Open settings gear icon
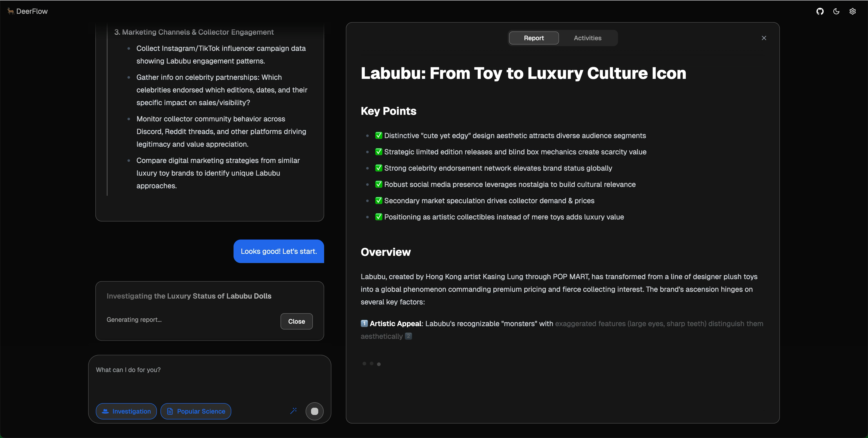Image resolution: width=868 pixels, height=438 pixels. [x=852, y=12]
